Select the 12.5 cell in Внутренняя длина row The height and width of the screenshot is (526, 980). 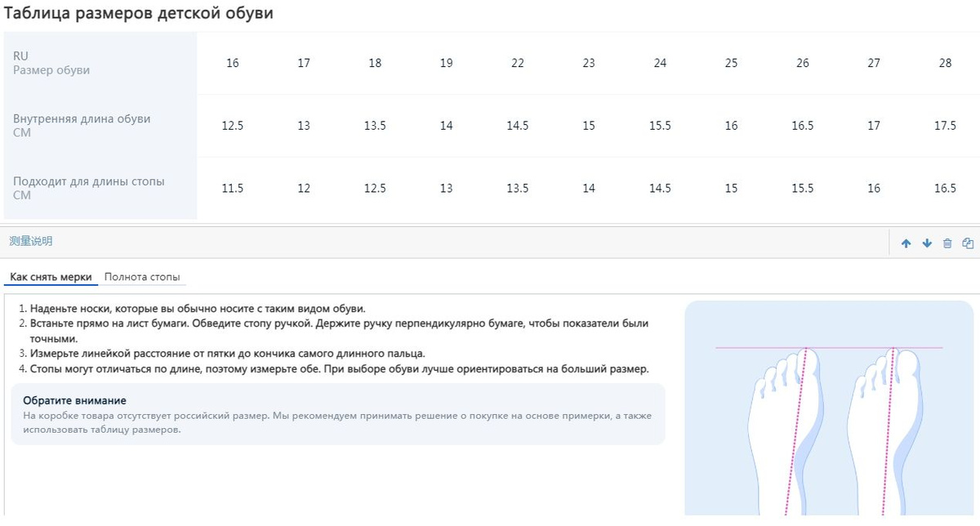[x=233, y=126]
